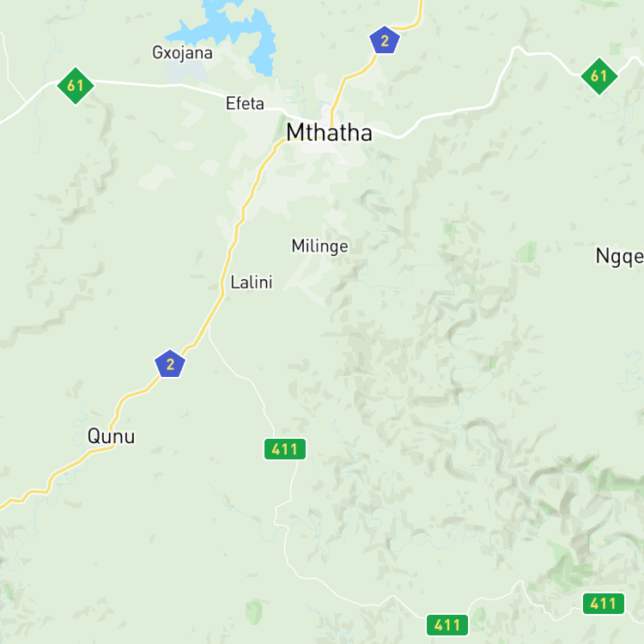This screenshot has height=644, width=644.
Task: Click the blue route 2 pentagon north of Mthatha
Action: coord(385,40)
